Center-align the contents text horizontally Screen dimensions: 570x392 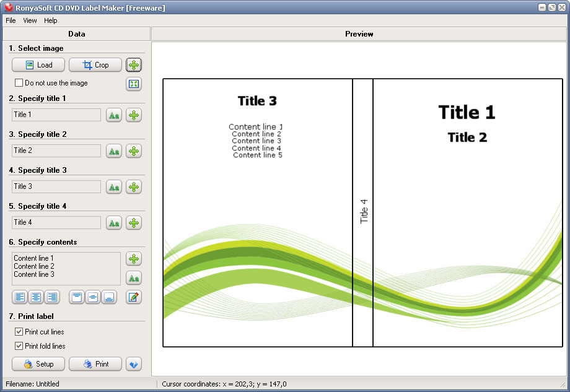(37, 297)
